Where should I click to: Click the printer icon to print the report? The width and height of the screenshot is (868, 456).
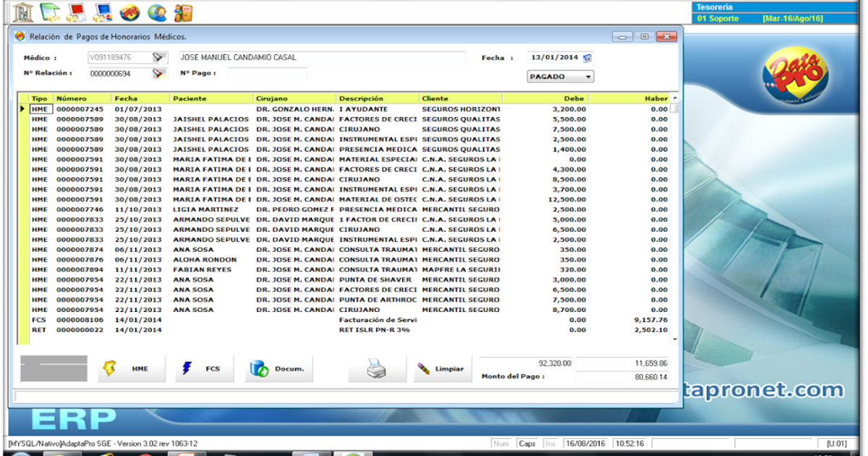(x=376, y=368)
